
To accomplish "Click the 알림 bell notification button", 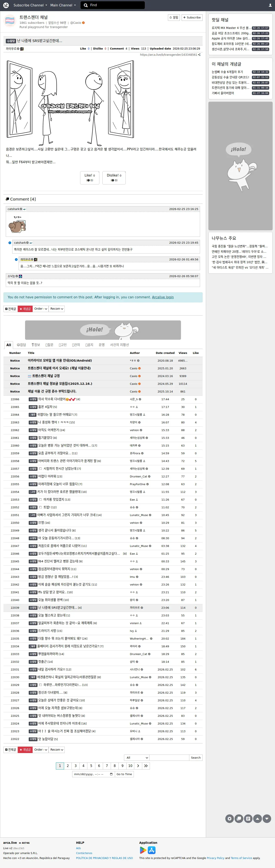I will point(174,18).
